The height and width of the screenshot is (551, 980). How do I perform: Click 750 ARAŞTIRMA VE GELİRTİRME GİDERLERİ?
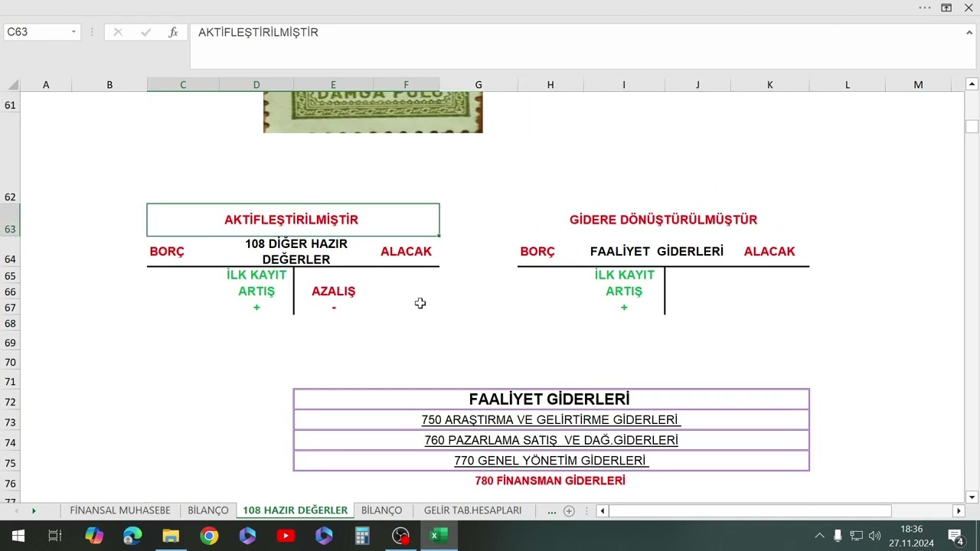(550, 420)
